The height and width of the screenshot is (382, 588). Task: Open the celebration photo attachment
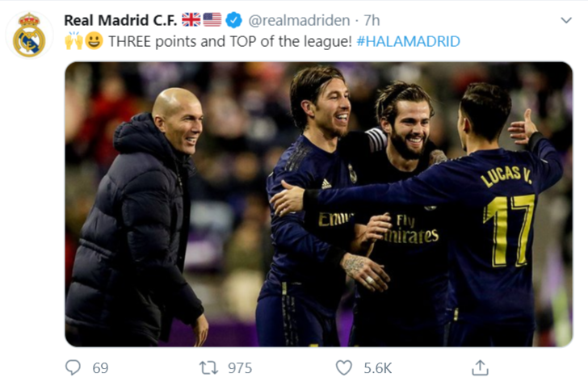pyautogui.click(x=319, y=204)
